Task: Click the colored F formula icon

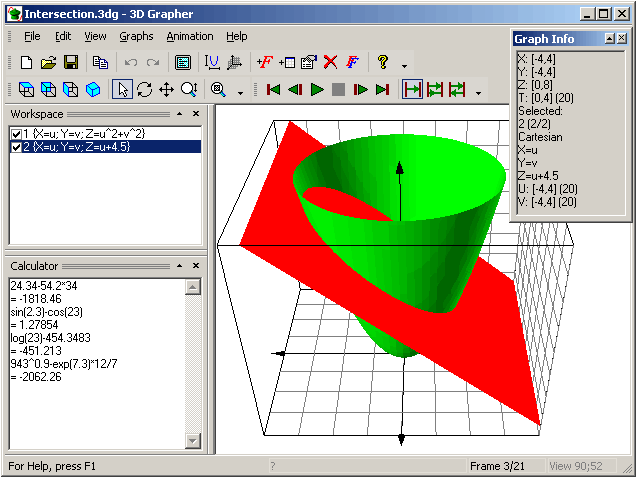Action: [353, 63]
